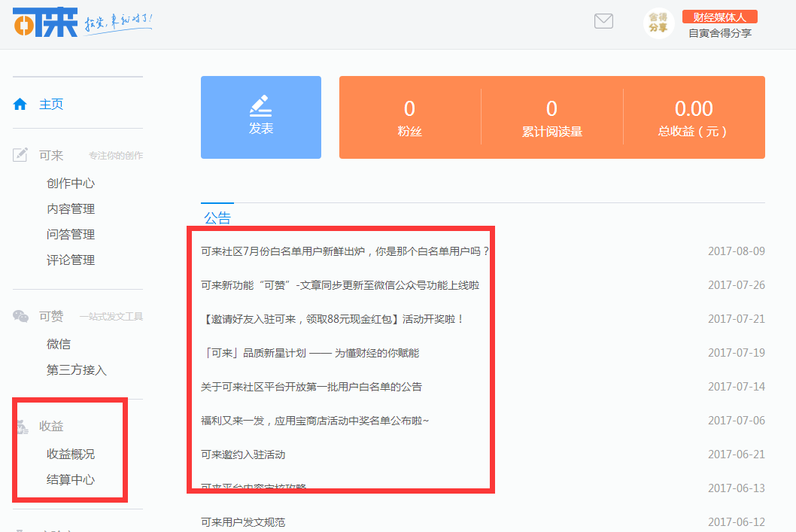This screenshot has height=532, width=796.
Task: Click the 总收益（元）stat panel
Action: click(x=694, y=117)
